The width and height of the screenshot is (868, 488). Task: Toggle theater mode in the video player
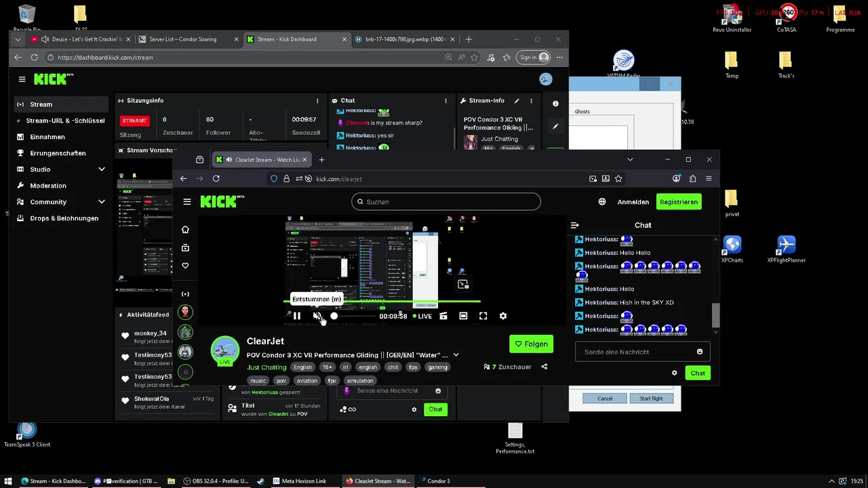(463, 316)
